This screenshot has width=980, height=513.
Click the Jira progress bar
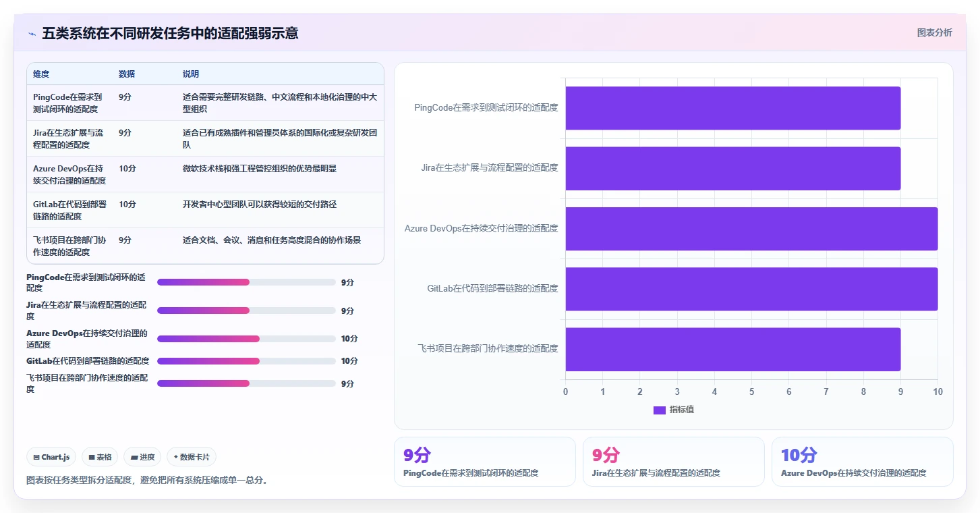[246, 310]
